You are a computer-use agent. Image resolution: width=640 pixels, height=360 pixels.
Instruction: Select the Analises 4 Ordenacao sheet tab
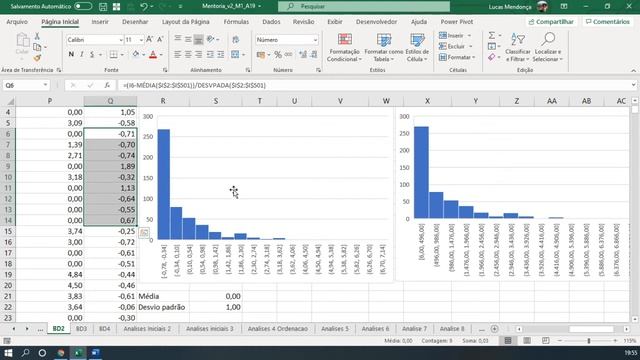click(x=278, y=329)
